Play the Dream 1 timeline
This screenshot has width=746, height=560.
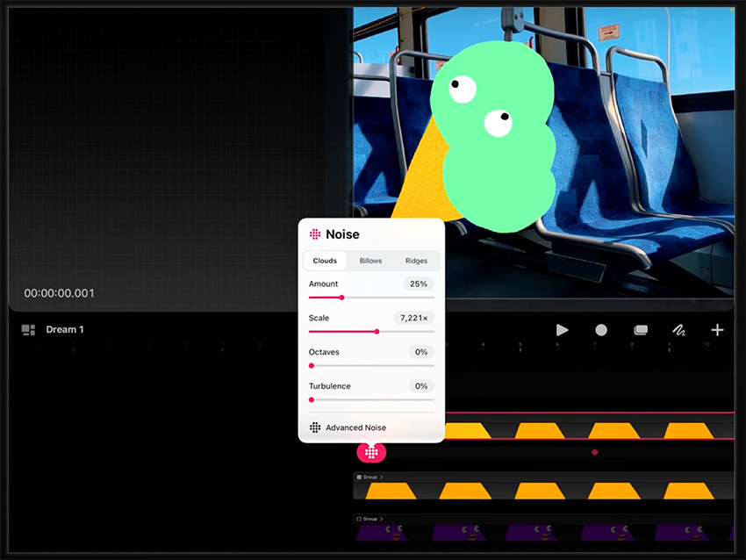pyautogui.click(x=562, y=330)
